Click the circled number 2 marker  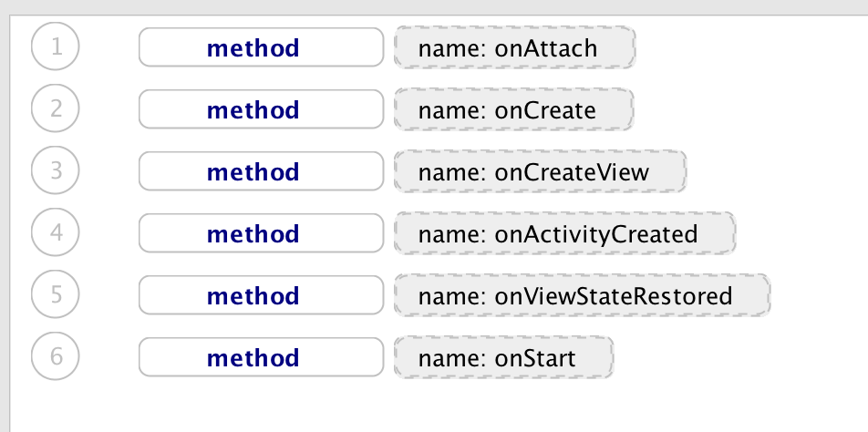click(x=56, y=108)
